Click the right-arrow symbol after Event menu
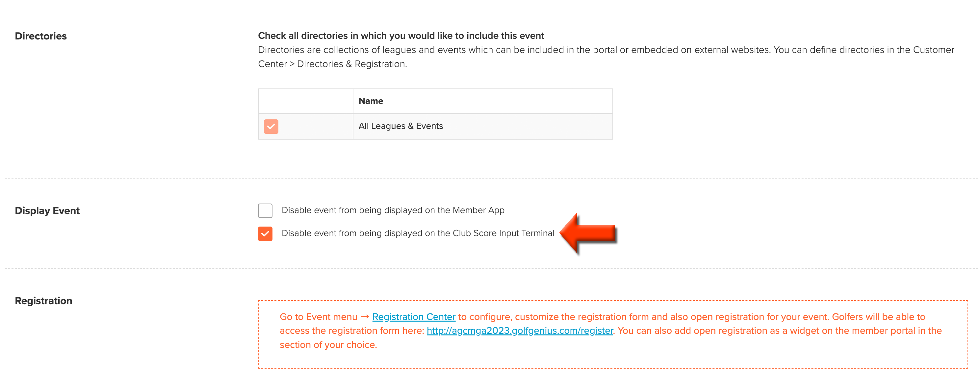The image size is (980, 390). [x=365, y=317]
